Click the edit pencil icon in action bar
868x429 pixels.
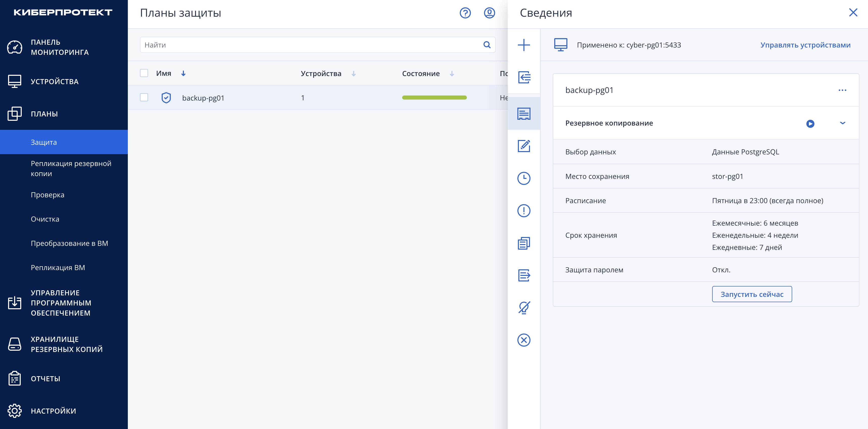(x=524, y=146)
